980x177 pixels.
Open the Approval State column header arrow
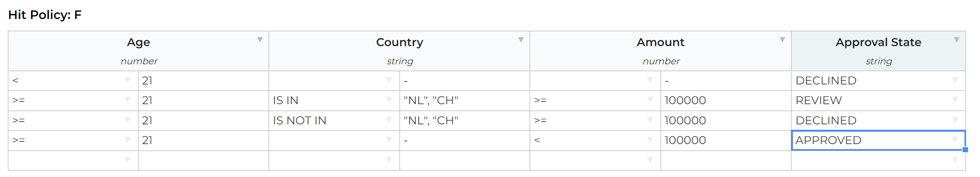[x=957, y=40]
